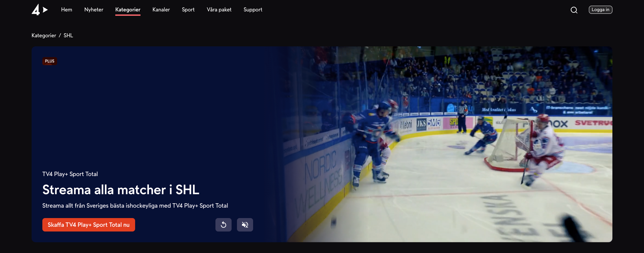Click the Streama alla matcher i SHL heading

(x=121, y=190)
